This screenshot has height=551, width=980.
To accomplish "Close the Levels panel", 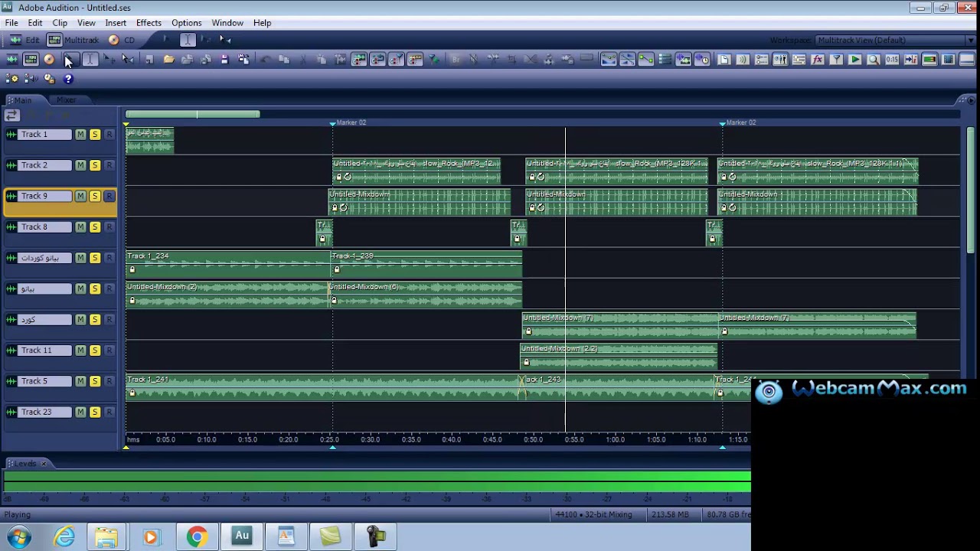I will [44, 464].
